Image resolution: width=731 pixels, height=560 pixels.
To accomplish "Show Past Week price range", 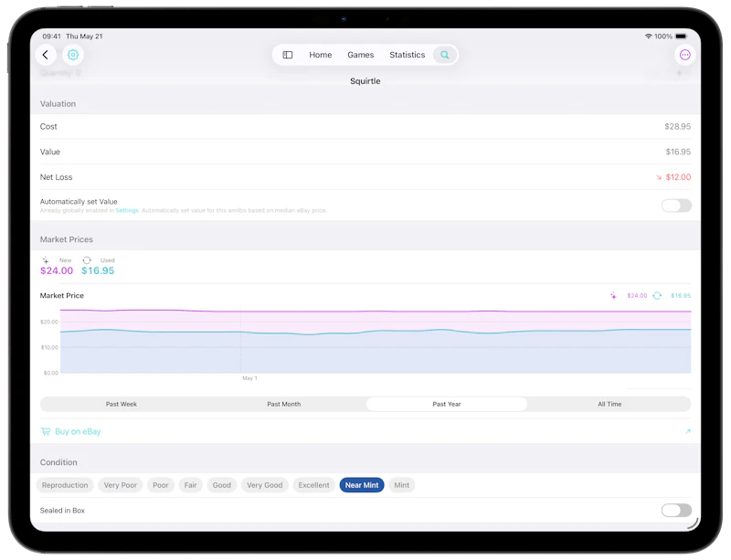I will pos(122,405).
